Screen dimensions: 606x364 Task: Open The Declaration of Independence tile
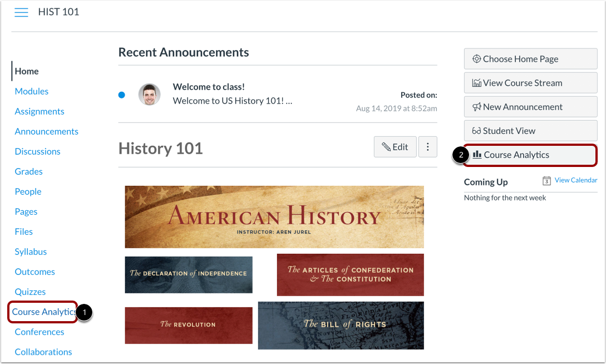[x=189, y=275]
